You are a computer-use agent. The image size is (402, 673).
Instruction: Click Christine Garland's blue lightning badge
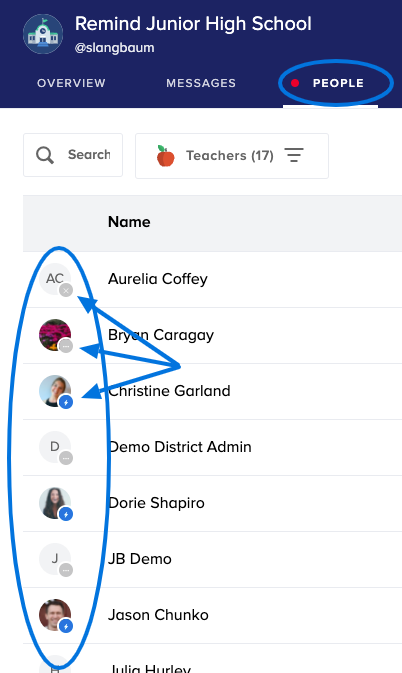coord(66,402)
